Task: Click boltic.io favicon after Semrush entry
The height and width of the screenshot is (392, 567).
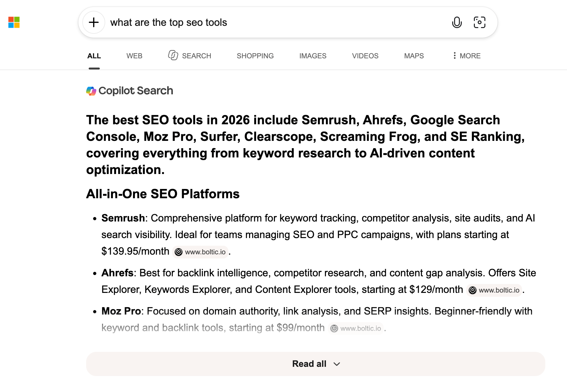Action: tap(179, 252)
